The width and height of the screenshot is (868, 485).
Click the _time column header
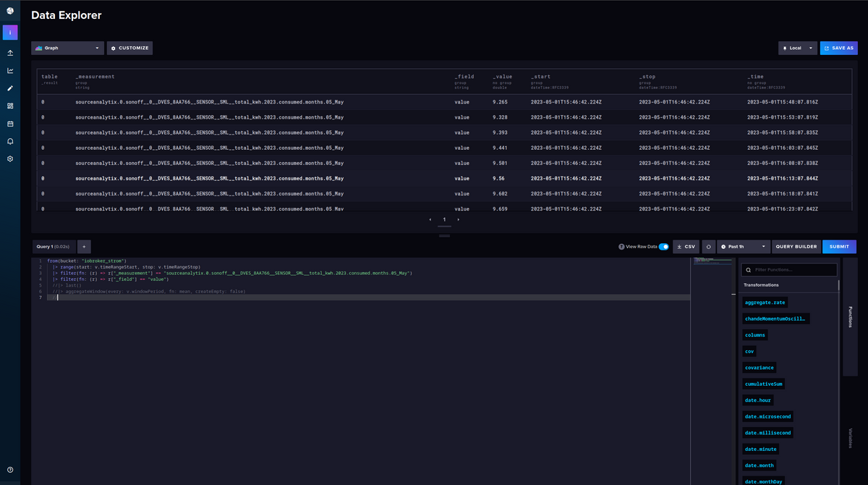[x=756, y=77]
